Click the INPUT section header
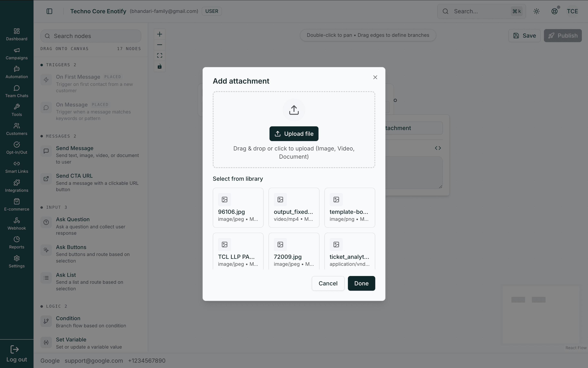Screen dimensions: 588x368 click(54, 207)
